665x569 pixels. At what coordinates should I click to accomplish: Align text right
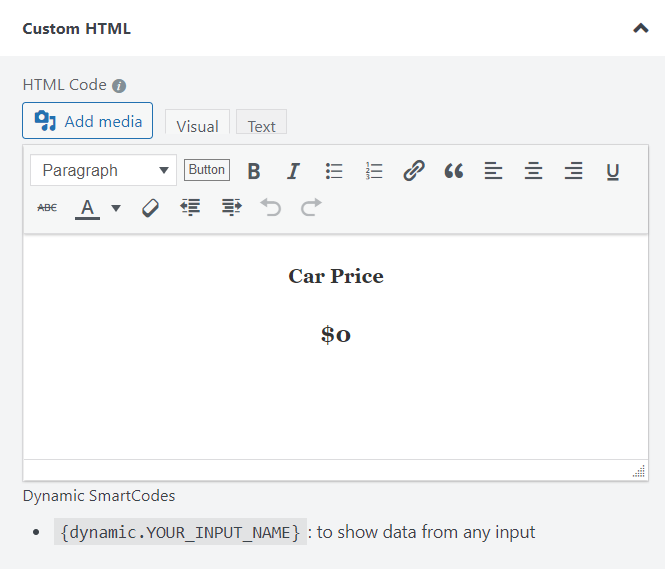pyautogui.click(x=573, y=171)
